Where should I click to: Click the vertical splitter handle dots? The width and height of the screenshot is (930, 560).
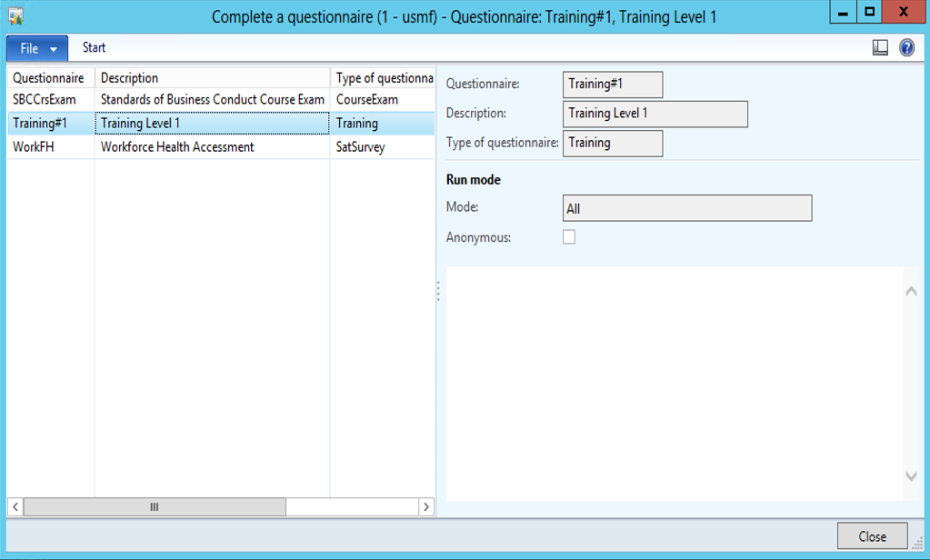point(438,291)
